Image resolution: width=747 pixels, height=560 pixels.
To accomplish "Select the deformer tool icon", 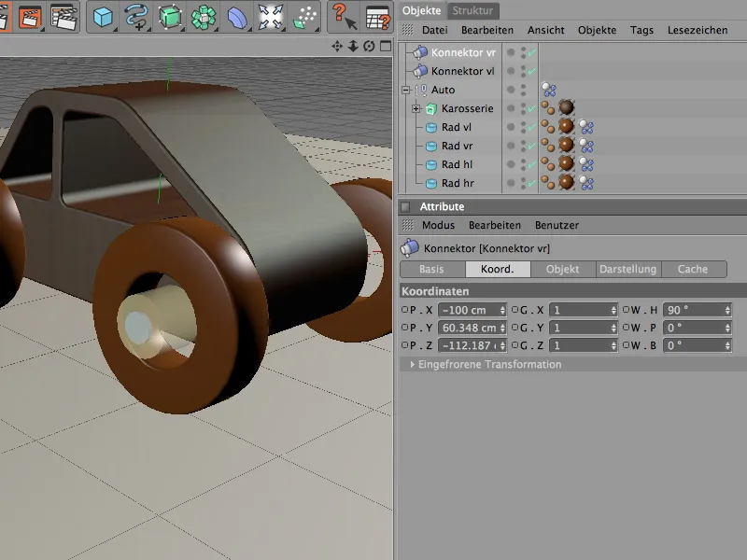I will [237, 16].
